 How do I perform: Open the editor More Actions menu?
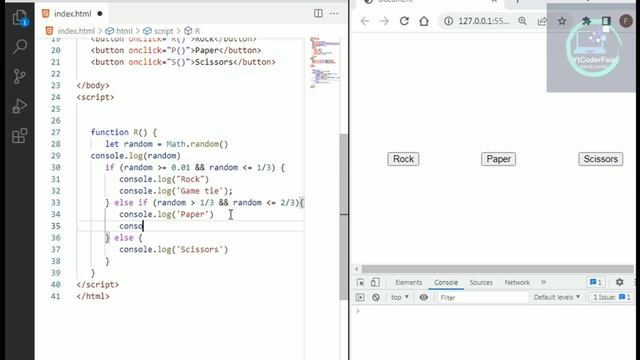click(334, 13)
